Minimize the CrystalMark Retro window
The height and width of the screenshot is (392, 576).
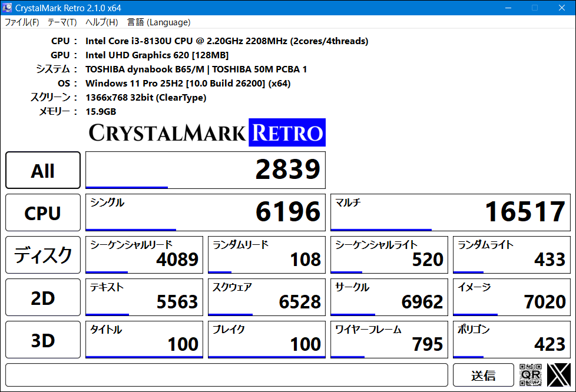click(508, 8)
